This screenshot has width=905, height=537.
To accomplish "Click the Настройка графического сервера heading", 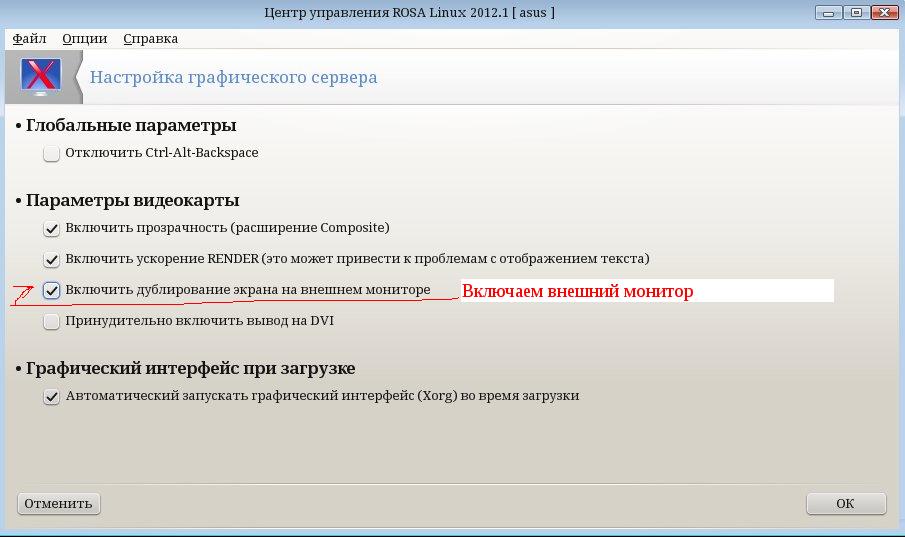I will pos(233,77).
